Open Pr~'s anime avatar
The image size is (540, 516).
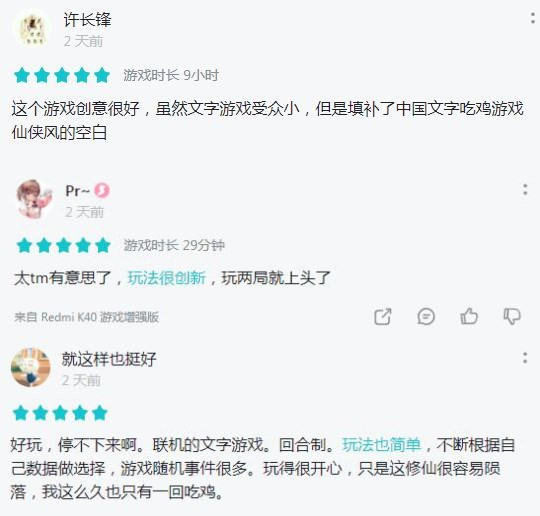coord(34,199)
